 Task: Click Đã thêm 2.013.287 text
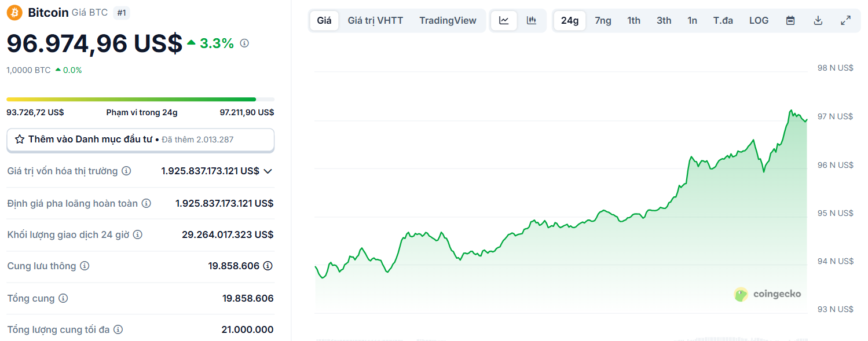197,140
